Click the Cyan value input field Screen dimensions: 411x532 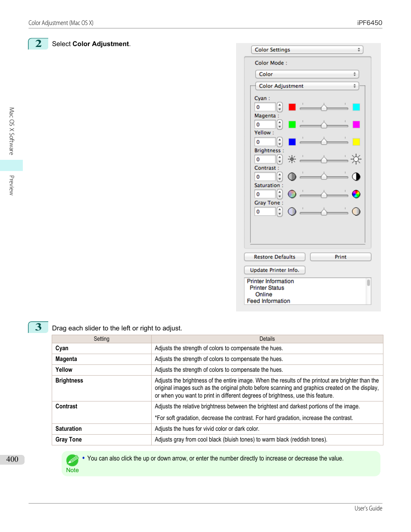pos(265,107)
